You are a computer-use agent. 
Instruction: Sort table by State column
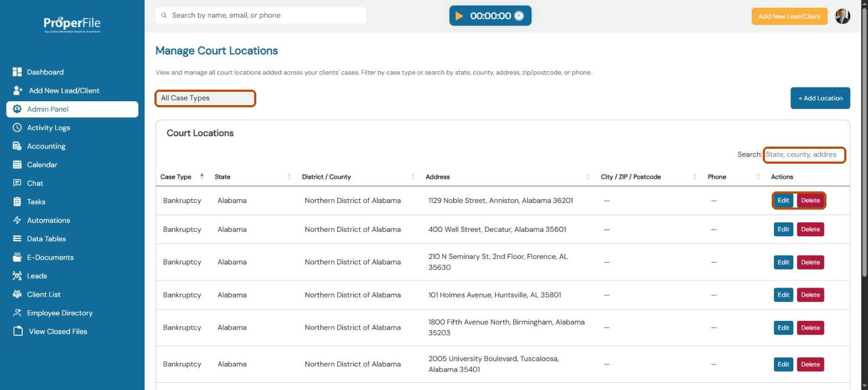pos(252,176)
